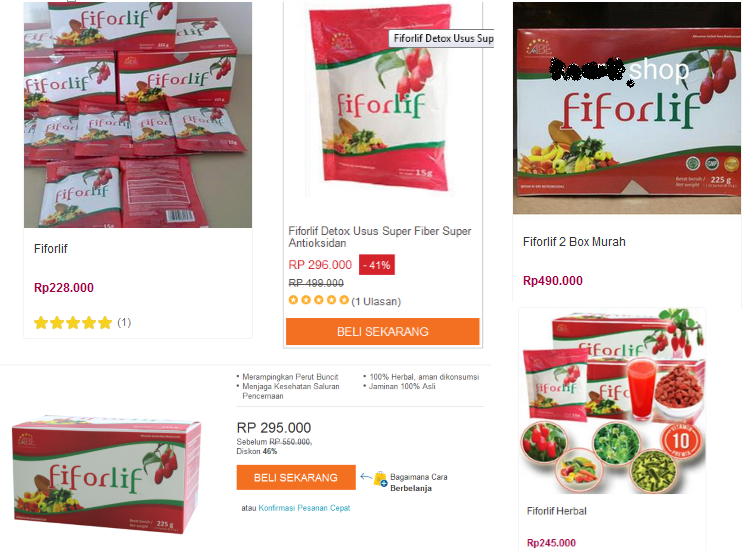The width and height of the screenshot is (745, 551).
Task: Click the five-star rating under Fiforlif Rp228.000
Action: coord(73,323)
